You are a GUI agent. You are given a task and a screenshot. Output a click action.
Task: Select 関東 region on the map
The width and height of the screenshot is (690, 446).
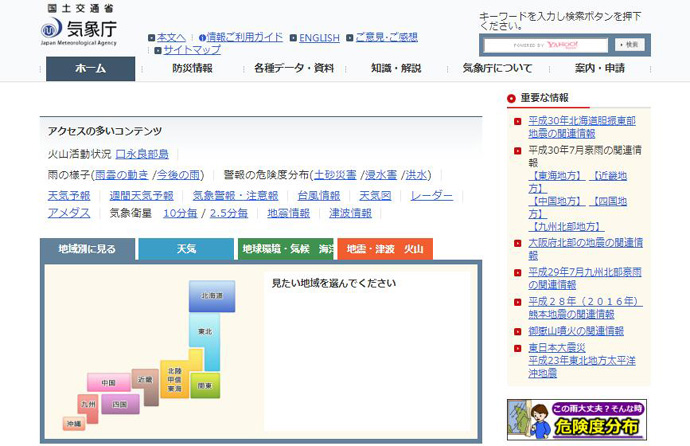point(205,386)
